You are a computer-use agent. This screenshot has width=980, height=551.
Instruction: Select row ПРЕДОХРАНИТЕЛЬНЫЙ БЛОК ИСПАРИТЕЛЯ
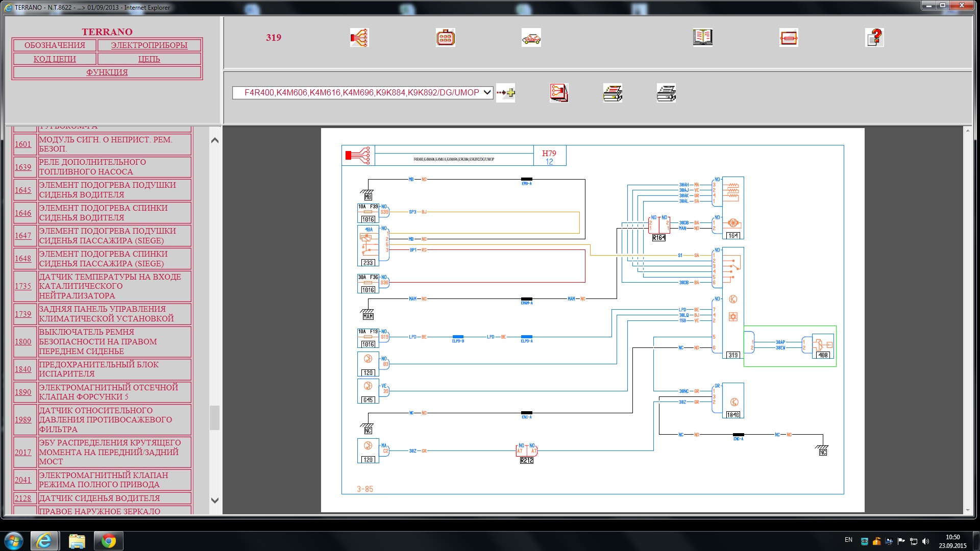(x=115, y=369)
